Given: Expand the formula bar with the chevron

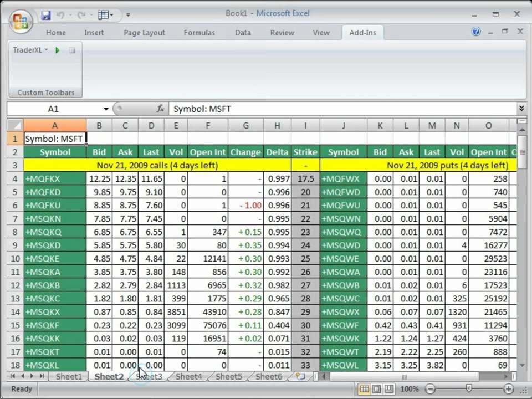Looking at the screenshot, I should click(521, 109).
